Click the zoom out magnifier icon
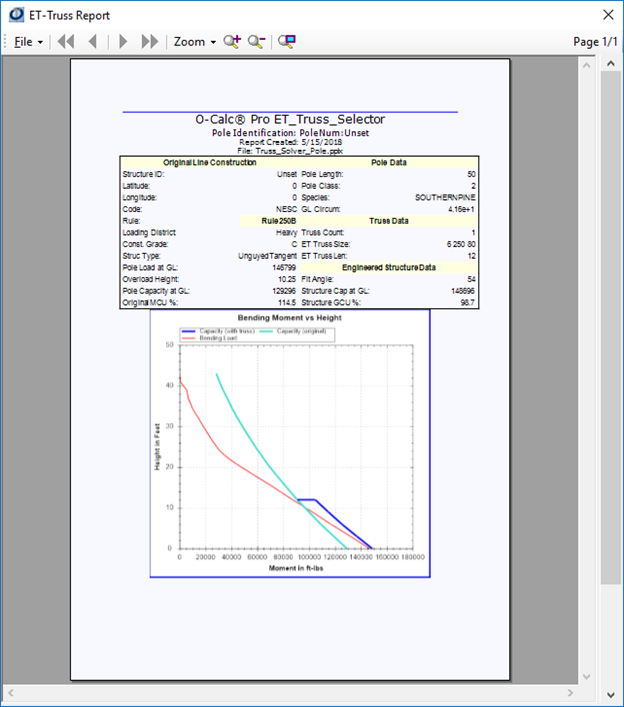Screen dimensions: 624x707 click(257, 41)
